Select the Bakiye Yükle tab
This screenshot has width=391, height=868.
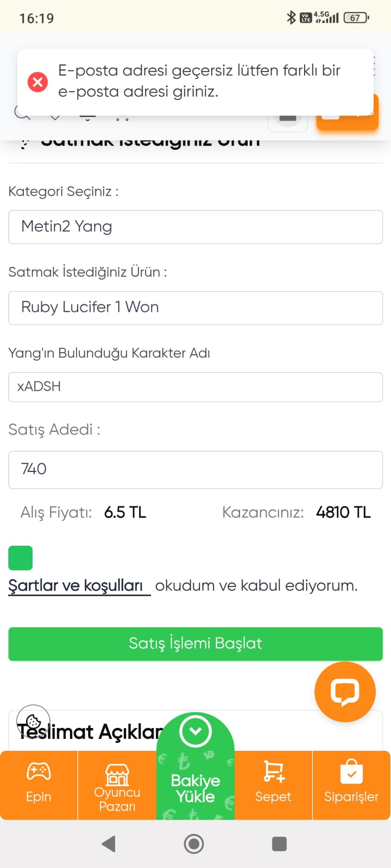click(x=195, y=788)
